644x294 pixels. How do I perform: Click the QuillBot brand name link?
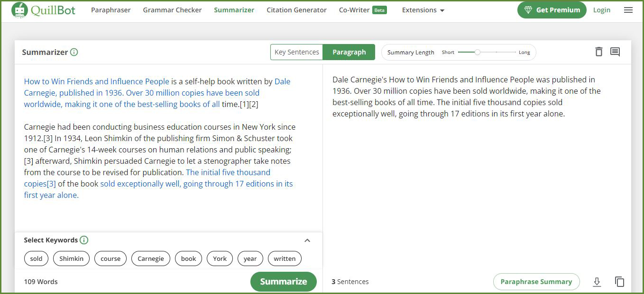pos(53,10)
